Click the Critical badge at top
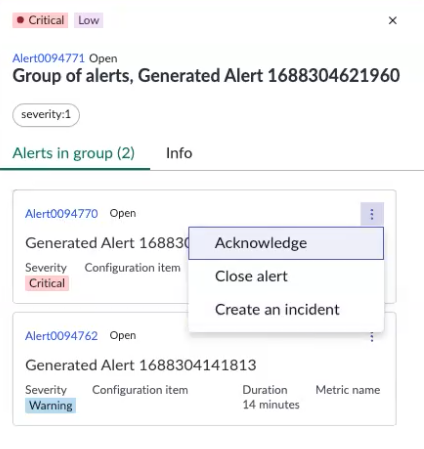 (x=40, y=20)
